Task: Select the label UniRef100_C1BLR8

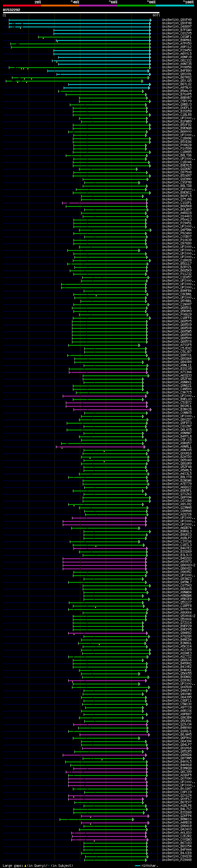Action: [177, 115]
